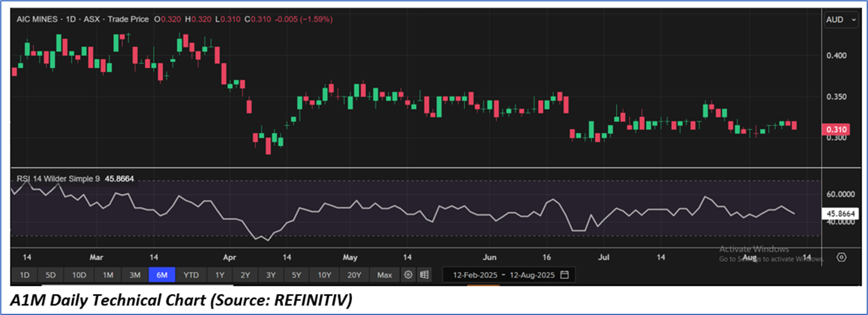The width and height of the screenshot is (868, 315).
Task: Click the data table icon next to the gear
Action: click(x=424, y=274)
